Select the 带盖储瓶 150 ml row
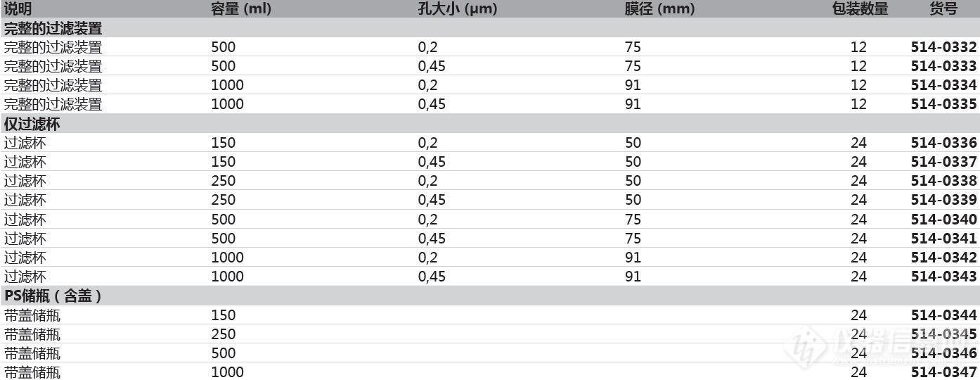This screenshot has height=380, width=980. coord(490,315)
